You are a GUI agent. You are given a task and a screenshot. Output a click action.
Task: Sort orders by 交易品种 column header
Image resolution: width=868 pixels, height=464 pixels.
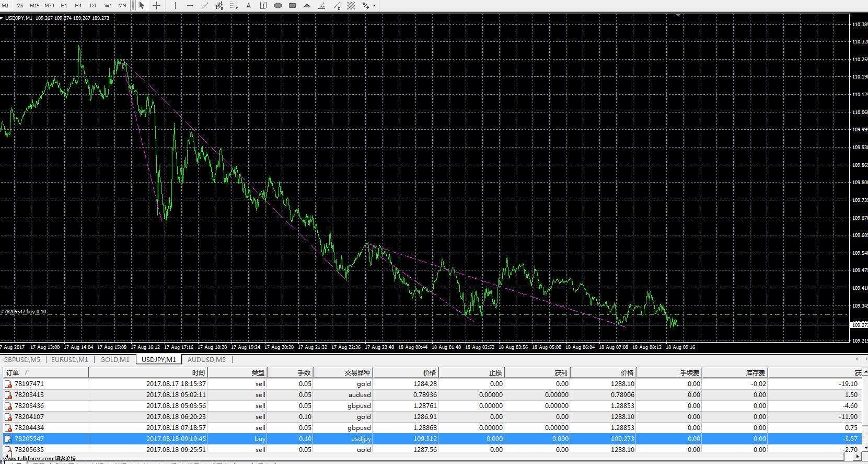tap(343, 372)
